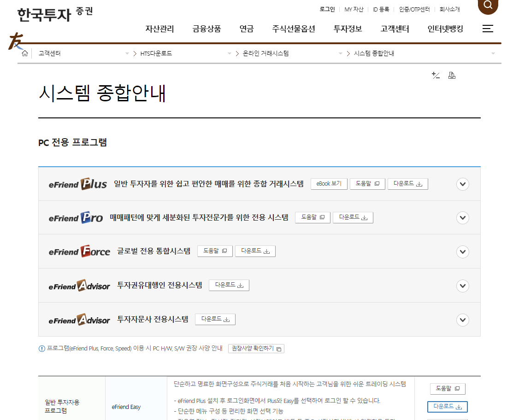Click the eFriend Pro logo
The image size is (507, 420).
click(x=76, y=217)
